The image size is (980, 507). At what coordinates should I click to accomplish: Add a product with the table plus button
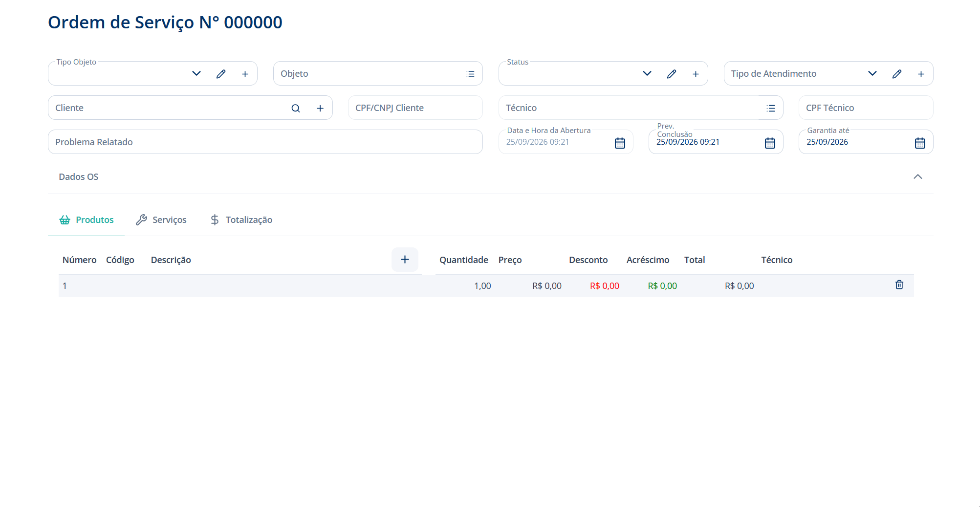click(x=405, y=260)
